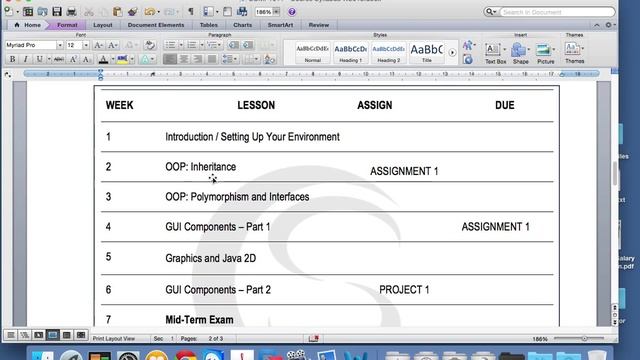
Task: Click the Open document folder icon
Action: click(42, 11)
